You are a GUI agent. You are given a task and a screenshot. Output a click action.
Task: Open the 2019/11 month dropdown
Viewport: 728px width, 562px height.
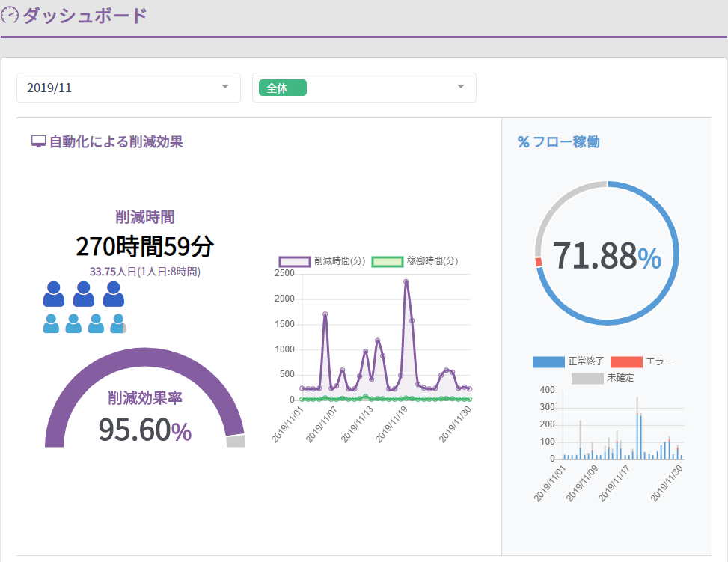pyautogui.click(x=129, y=88)
